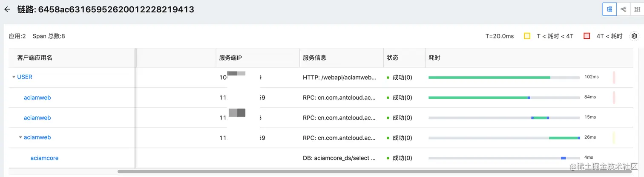
Task: Collapse the USER tree row
Action: point(14,77)
